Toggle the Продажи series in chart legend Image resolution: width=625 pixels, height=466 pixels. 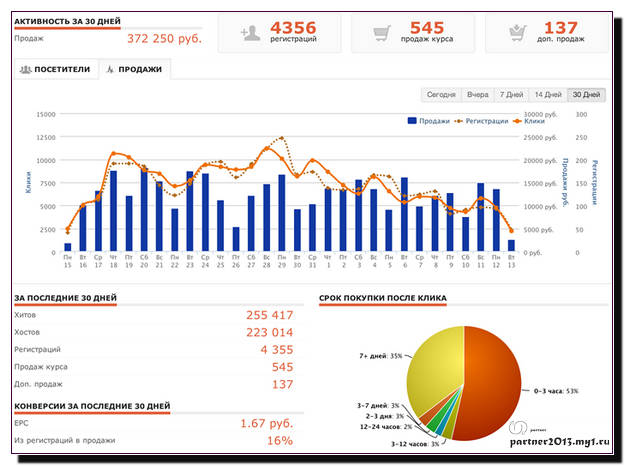click(428, 121)
